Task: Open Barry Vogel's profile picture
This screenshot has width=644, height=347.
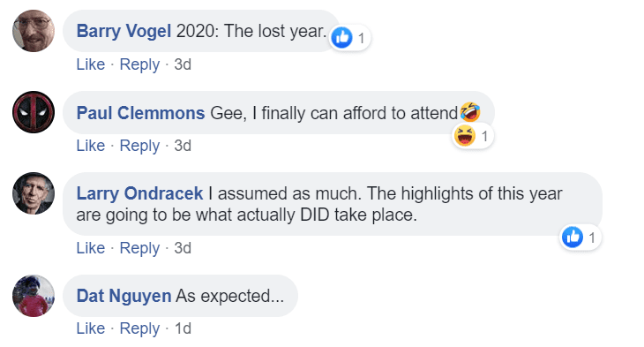Action: 34,31
